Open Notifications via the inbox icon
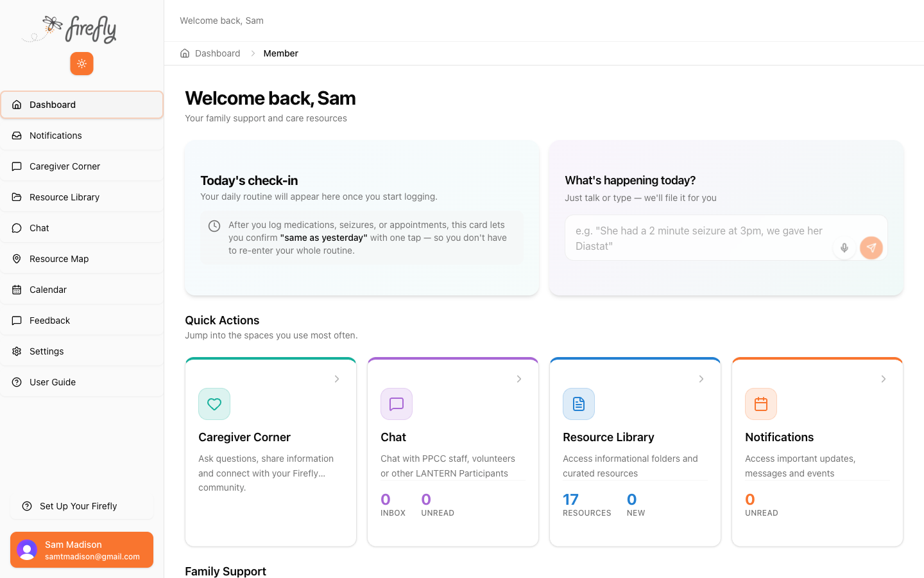 coord(17,136)
